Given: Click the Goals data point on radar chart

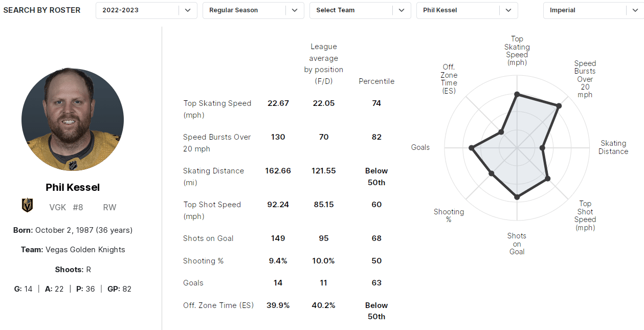Looking at the screenshot, I should point(472,148).
